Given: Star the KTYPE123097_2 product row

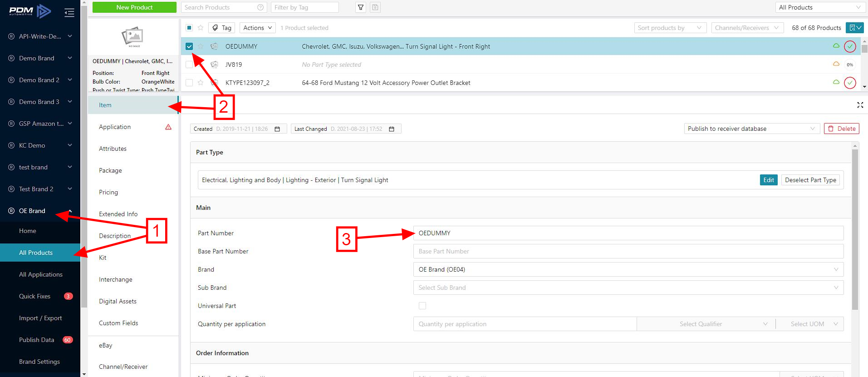Looking at the screenshot, I should [x=201, y=83].
